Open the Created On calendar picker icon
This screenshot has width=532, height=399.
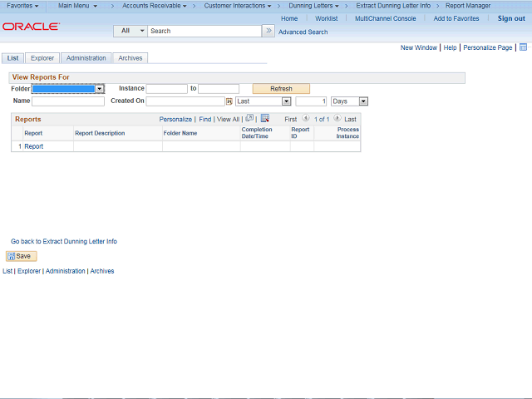tap(229, 101)
